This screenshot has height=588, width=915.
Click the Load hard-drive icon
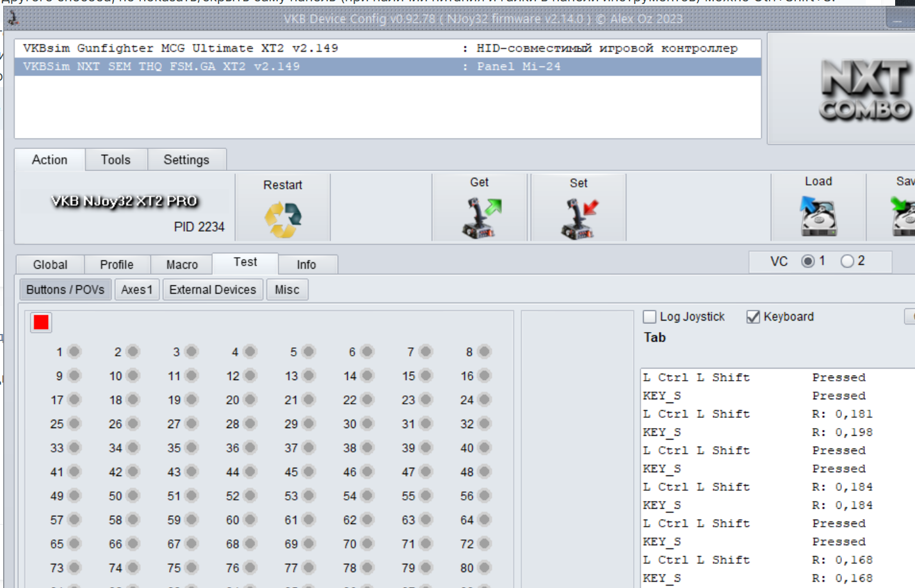click(818, 216)
